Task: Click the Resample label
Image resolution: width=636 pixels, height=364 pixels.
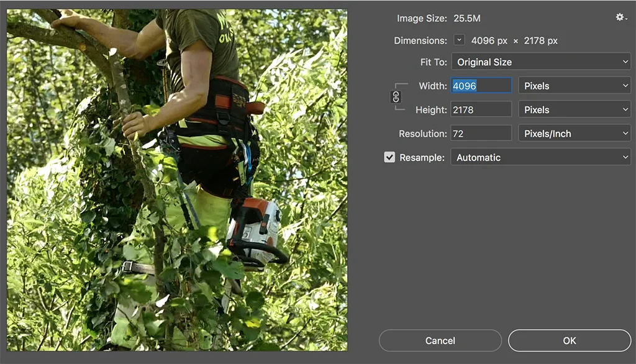Action: (422, 157)
